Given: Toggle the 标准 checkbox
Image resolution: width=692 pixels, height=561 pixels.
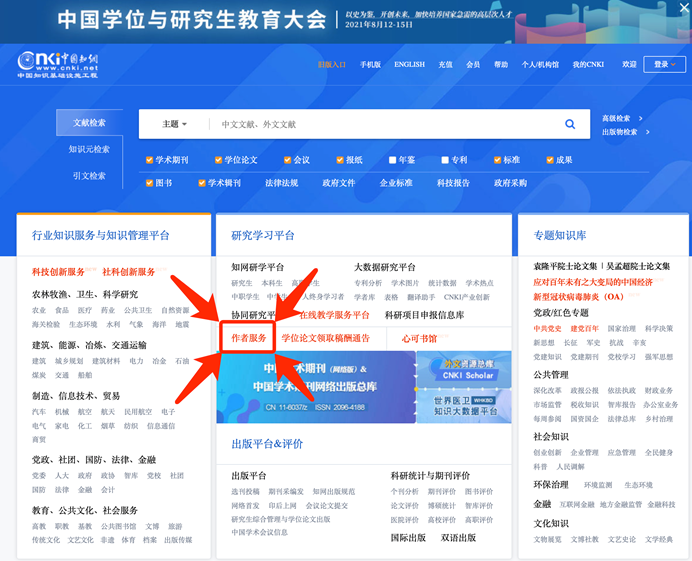Looking at the screenshot, I should (x=497, y=160).
